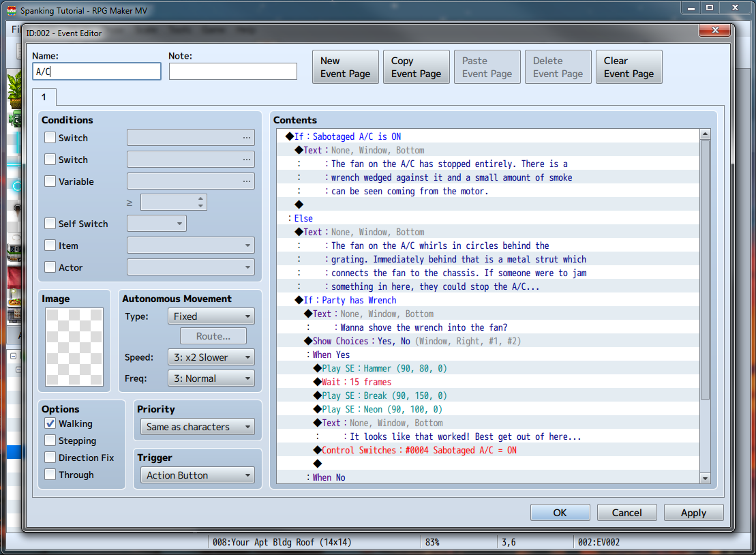Viewport: 756px width, 555px height.
Task: Select 'Wanna shove the wrench into the fan?' line
Action: tap(488, 327)
